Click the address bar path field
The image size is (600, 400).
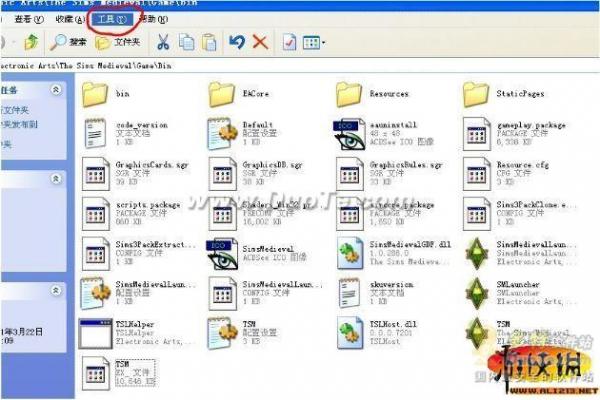coord(300,65)
